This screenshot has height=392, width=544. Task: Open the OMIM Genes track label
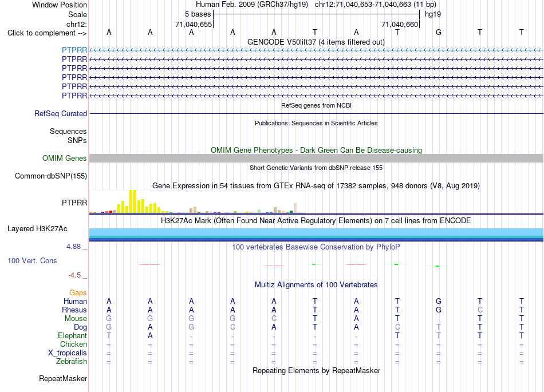[x=65, y=158]
